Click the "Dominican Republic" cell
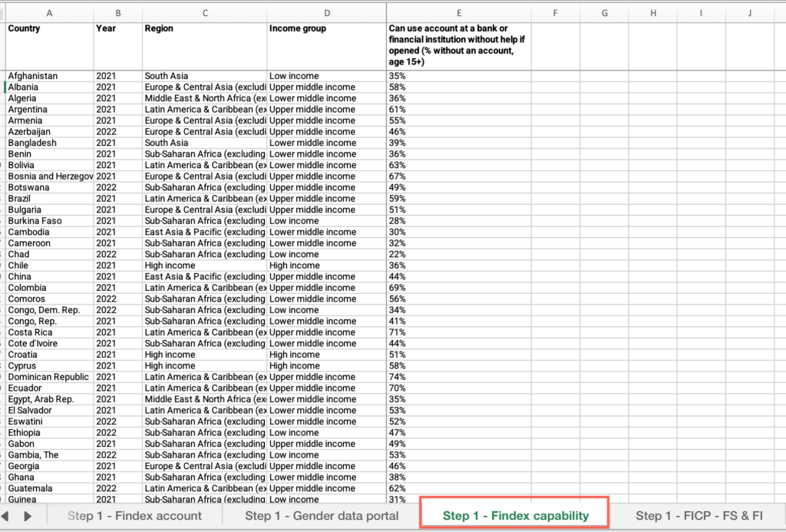The width and height of the screenshot is (786, 532). (49, 377)
